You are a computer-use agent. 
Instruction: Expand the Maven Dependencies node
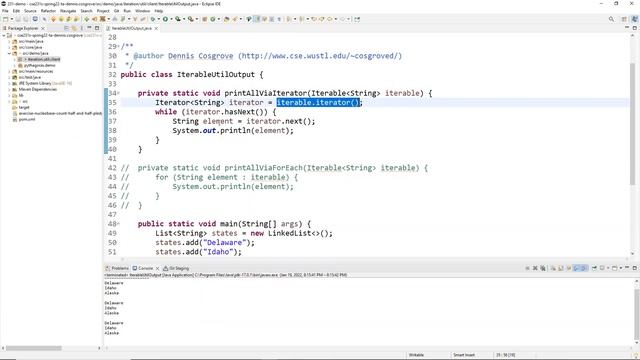pyautogui.click(x=9, y=89)
